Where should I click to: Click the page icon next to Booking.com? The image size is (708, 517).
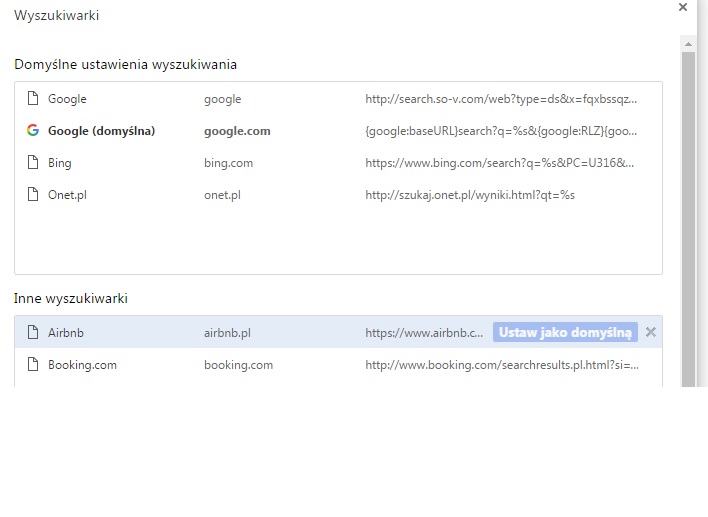[x=33, y=365]
